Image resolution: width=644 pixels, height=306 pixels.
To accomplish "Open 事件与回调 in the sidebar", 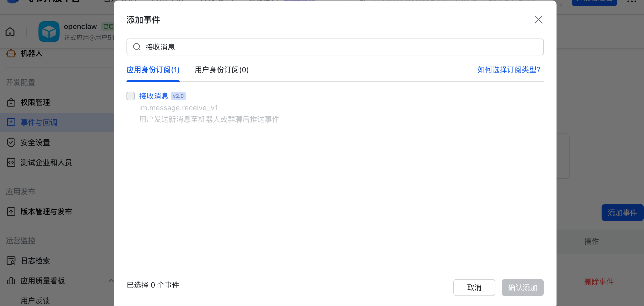I will click(39, 122).
